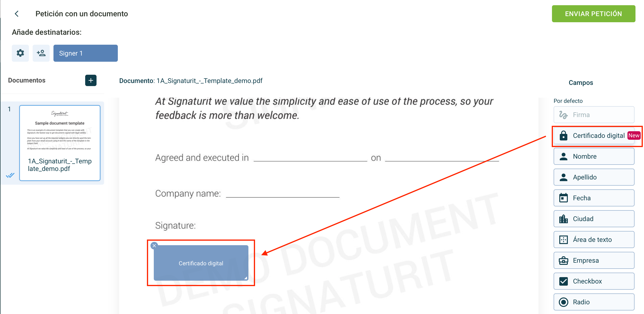Choose the Fecha calendar field

pyautogui.click(x=594, y=198)
